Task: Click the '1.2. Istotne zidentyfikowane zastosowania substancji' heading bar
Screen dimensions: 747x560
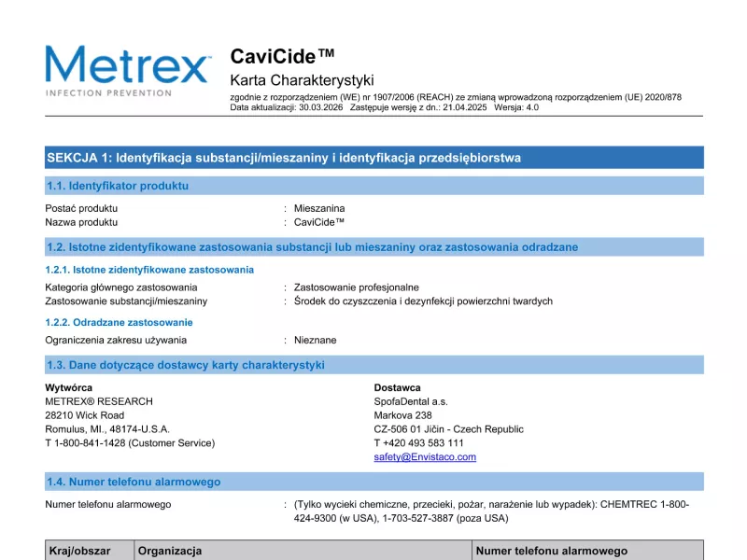Action: (374, 247)
